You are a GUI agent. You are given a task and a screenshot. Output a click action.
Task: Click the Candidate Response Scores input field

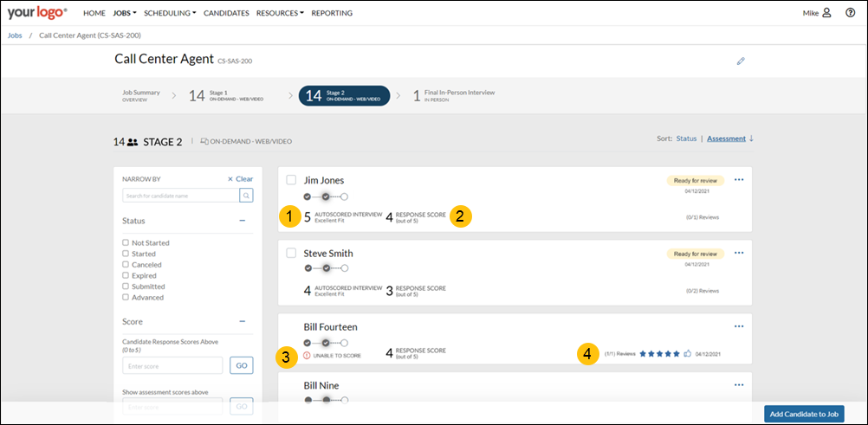172,365
